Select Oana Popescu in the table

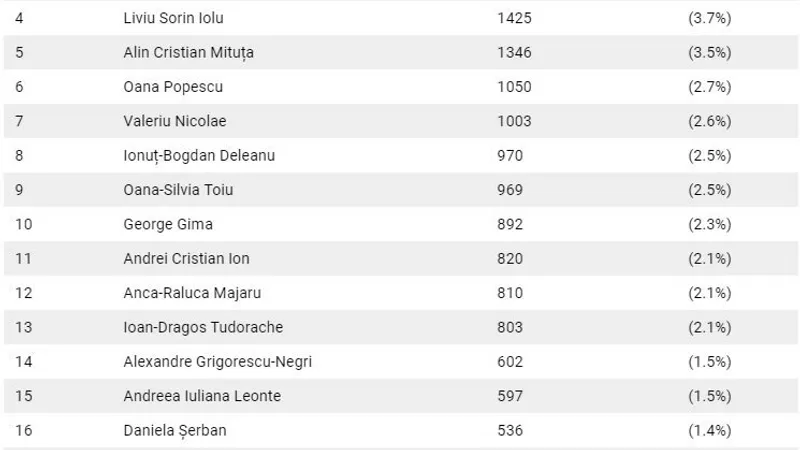[173, 87]
